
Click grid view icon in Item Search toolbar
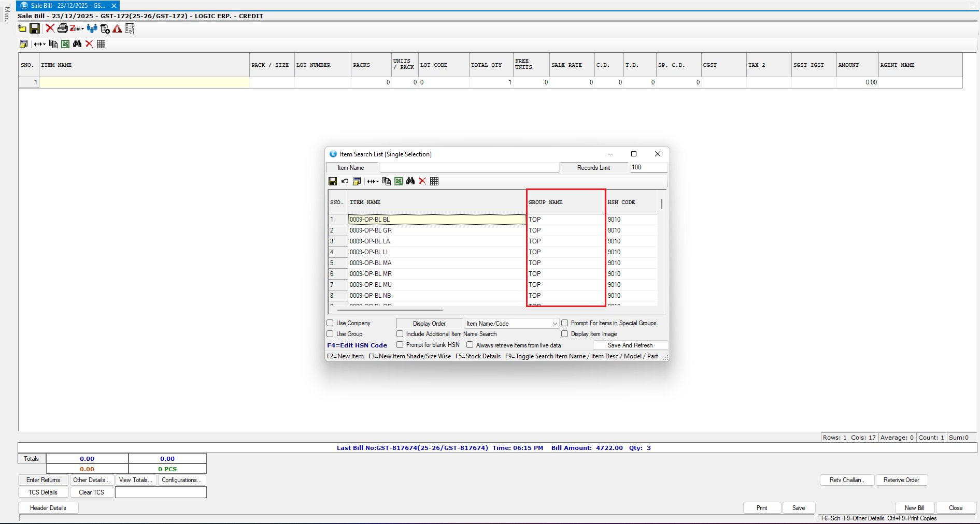click(x=434, y=181)
